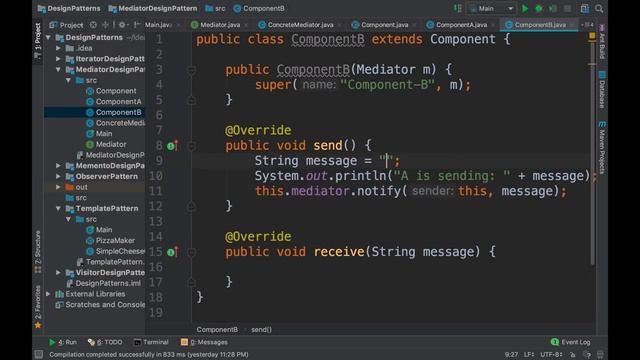
Task: Expand the out folder
Action: 58,187
